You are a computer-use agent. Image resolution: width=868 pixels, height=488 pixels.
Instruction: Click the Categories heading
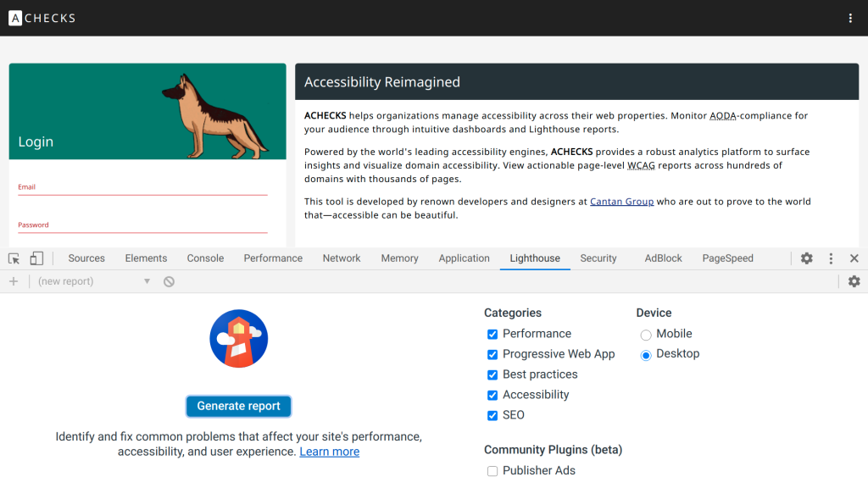[513, 313]
